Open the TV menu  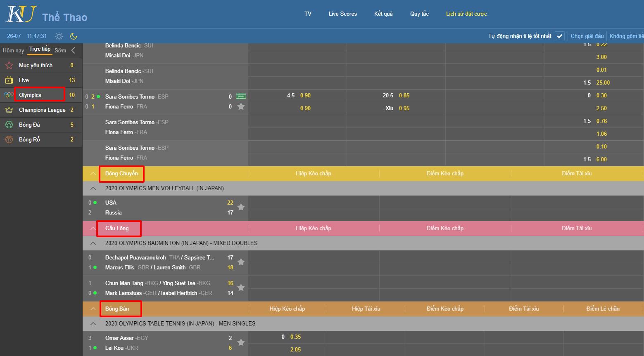[x=308, y=14]
